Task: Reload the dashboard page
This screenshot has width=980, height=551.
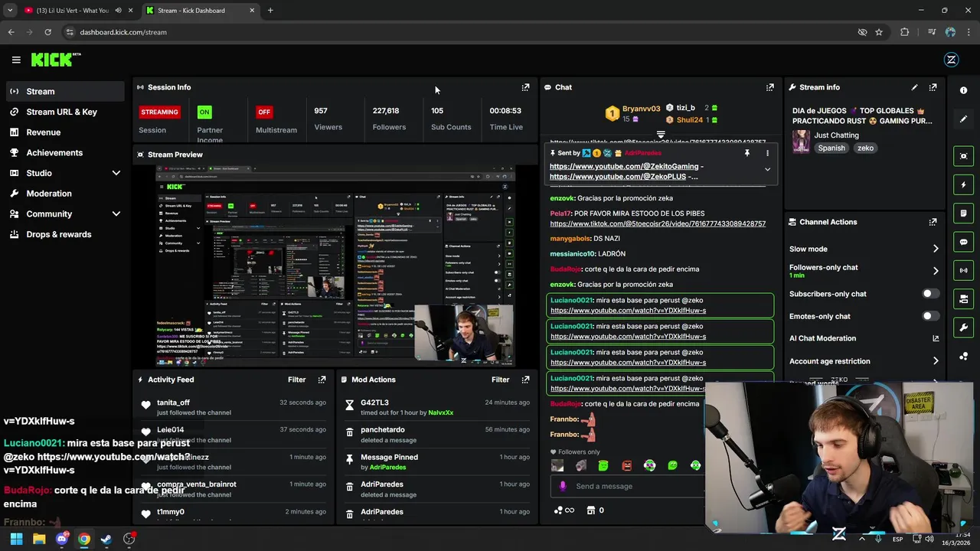Action: pos(47,32)
